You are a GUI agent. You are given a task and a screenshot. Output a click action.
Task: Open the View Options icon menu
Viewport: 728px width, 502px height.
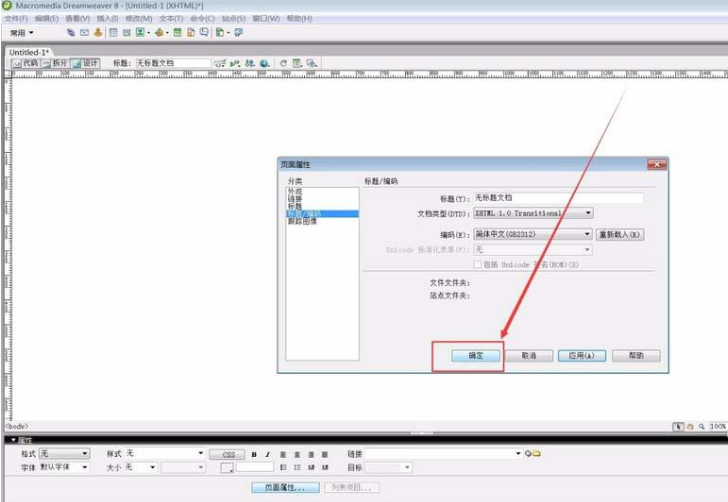[297, 63]
